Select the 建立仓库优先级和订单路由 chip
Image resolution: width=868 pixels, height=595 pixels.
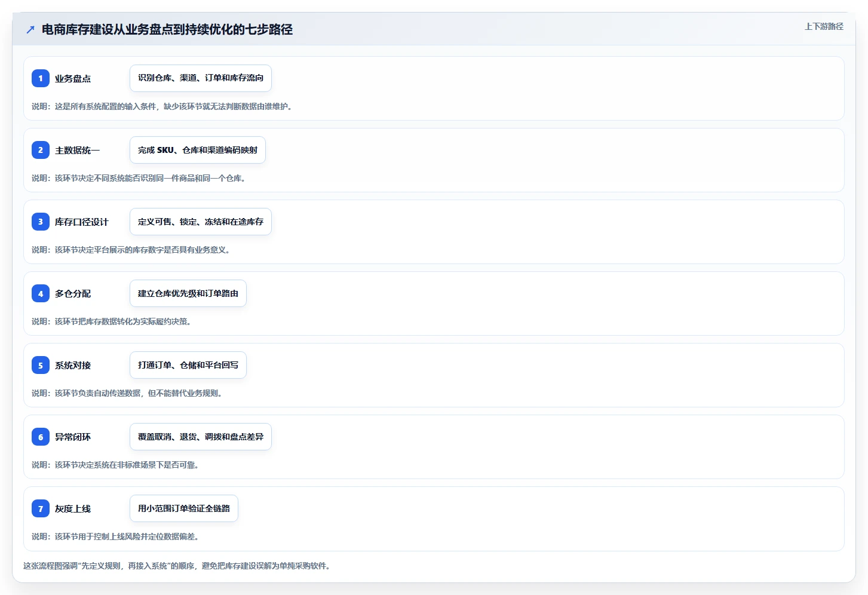point(188,293)
